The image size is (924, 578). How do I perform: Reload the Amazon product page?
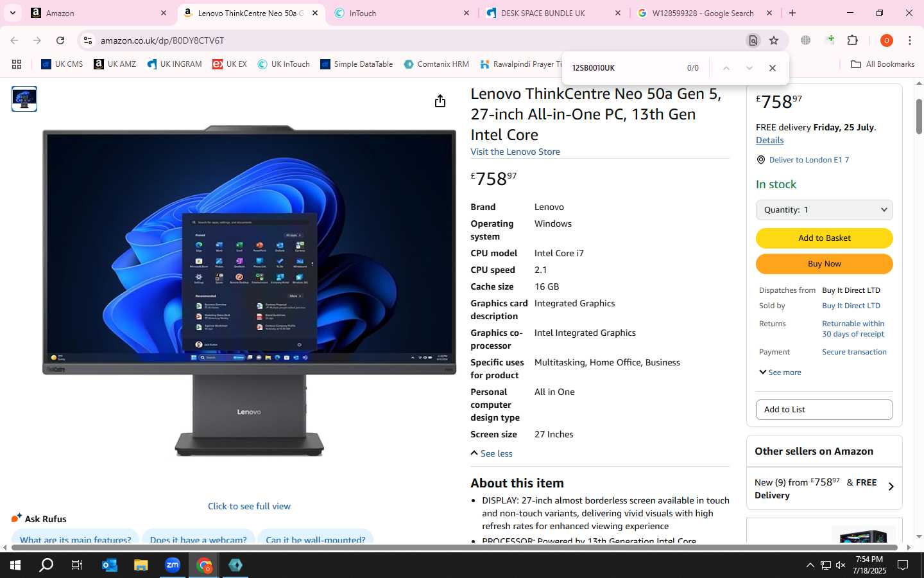tap(60, 40)
